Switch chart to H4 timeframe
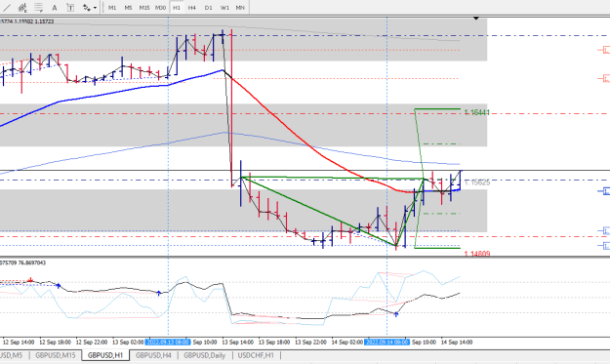610x364 pixels. coord(192,8)
